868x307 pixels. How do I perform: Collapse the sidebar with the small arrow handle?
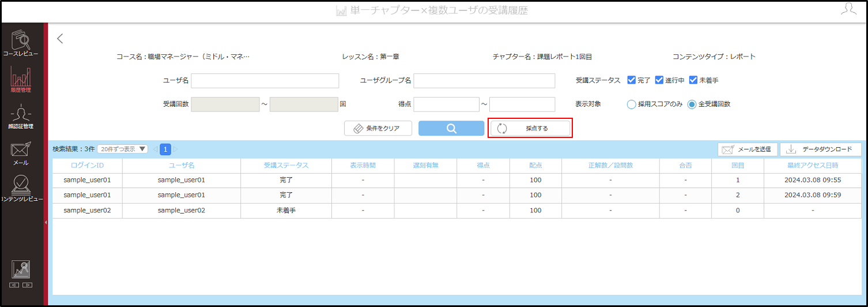[46, 222]
